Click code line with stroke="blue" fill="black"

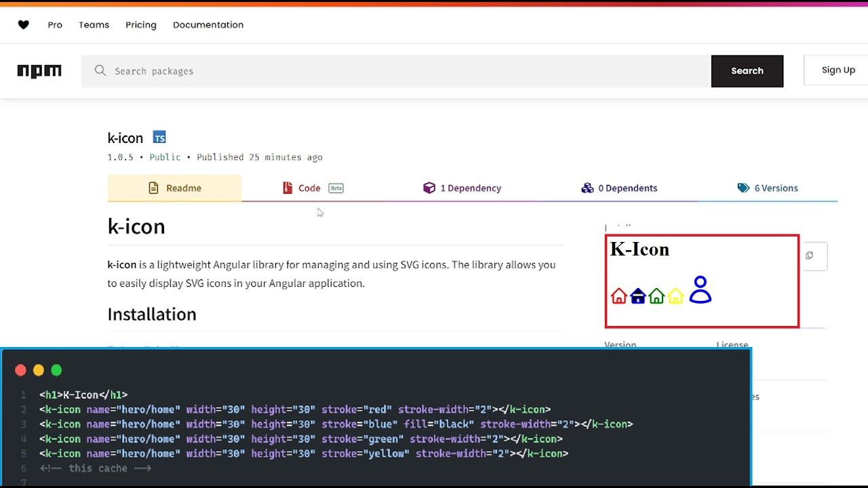point(336,424)
